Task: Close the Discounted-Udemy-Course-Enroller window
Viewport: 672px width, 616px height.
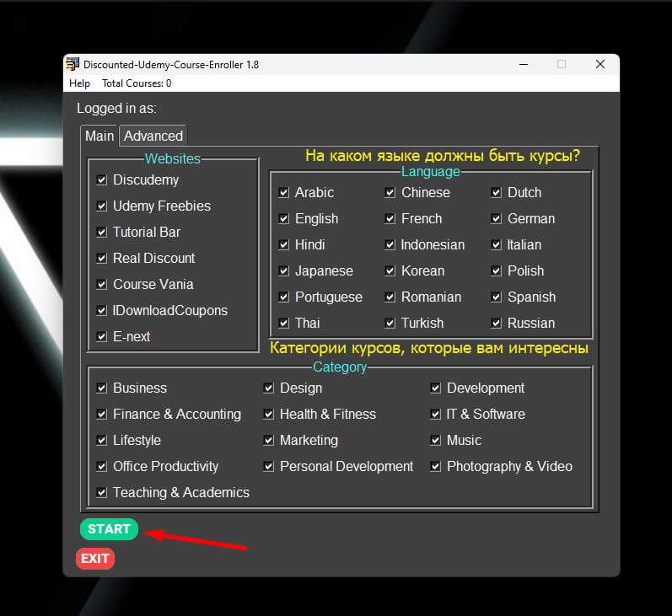Action: click(x=600, y=64)
